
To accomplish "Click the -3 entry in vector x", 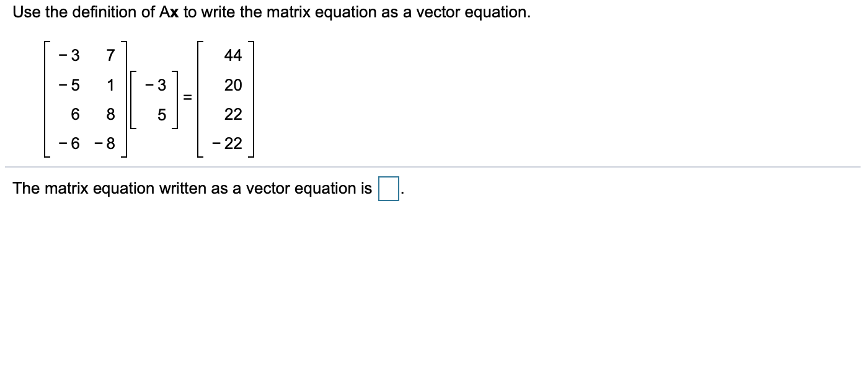I will (157, 85).
